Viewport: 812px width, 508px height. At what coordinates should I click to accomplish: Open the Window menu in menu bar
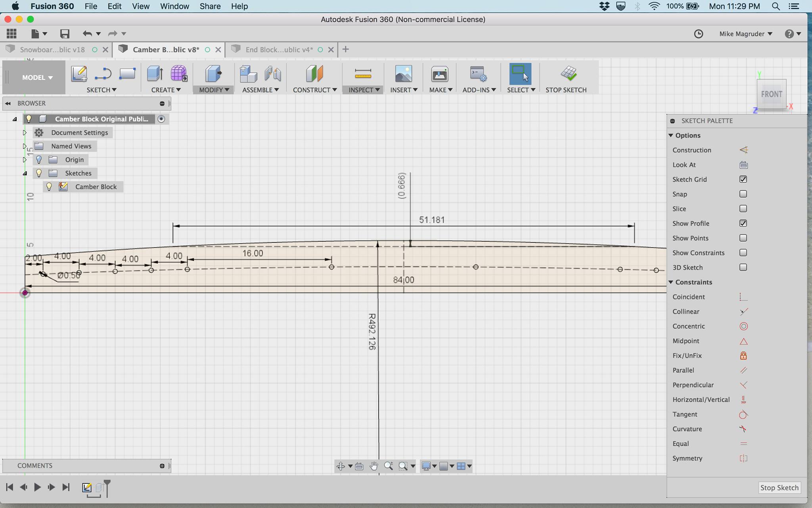point(174,6)
